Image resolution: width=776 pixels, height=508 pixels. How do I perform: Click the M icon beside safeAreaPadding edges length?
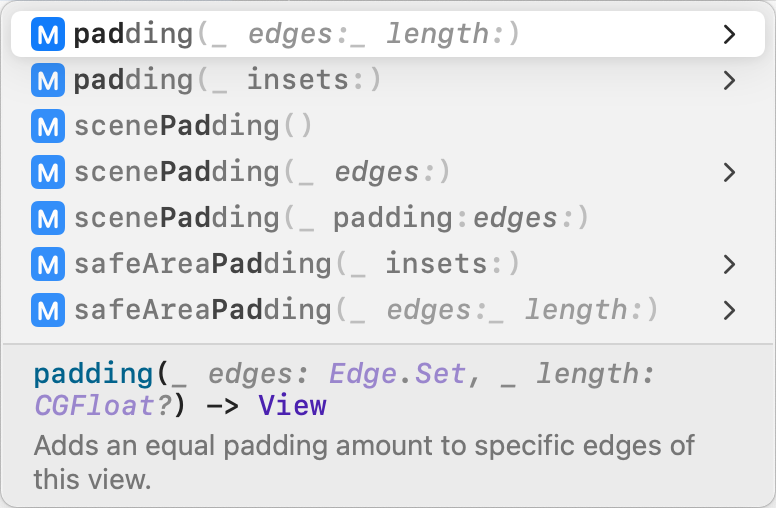[48, 310]
